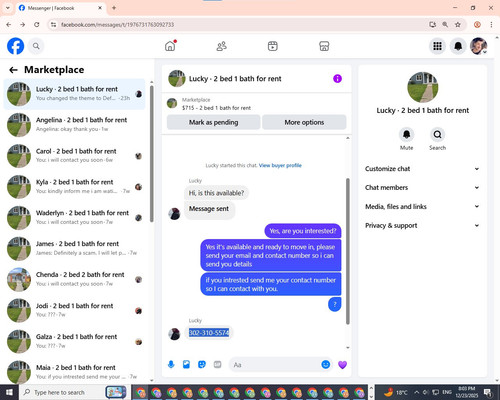Open Windows notification center icon

(x=488, y=392)
